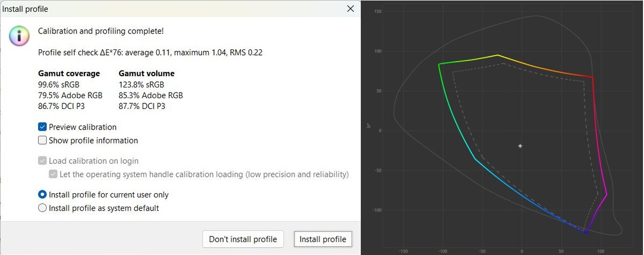This screenshot has height=255, width=644.
Task: Click the Load calibration on login checkbox
Action: tap(43, 161)
